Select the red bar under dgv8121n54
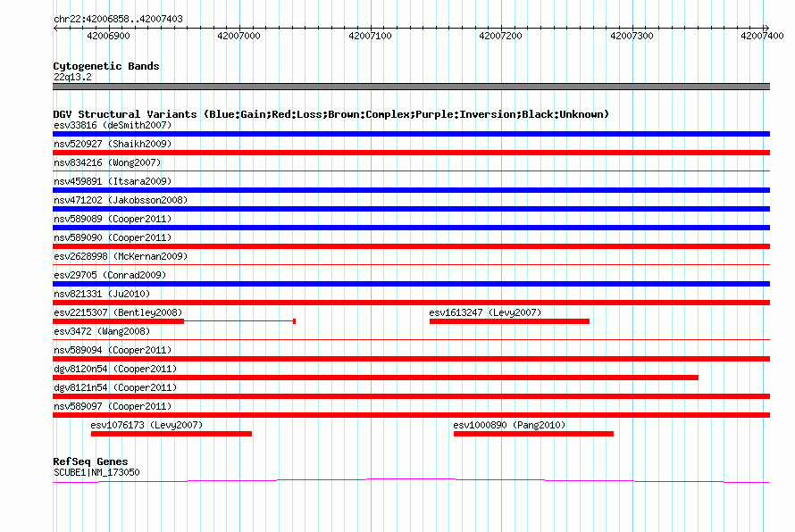 click(x=411, y=396)
